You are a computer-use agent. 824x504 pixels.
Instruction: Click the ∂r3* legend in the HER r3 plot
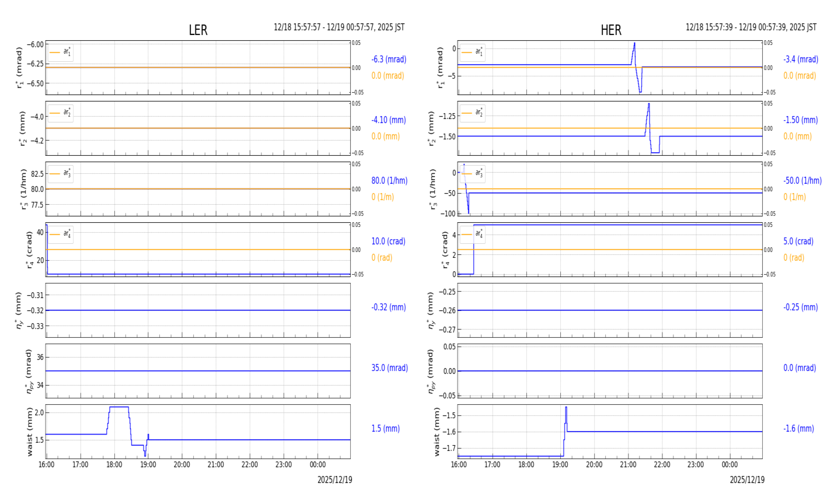click(473, 174)
